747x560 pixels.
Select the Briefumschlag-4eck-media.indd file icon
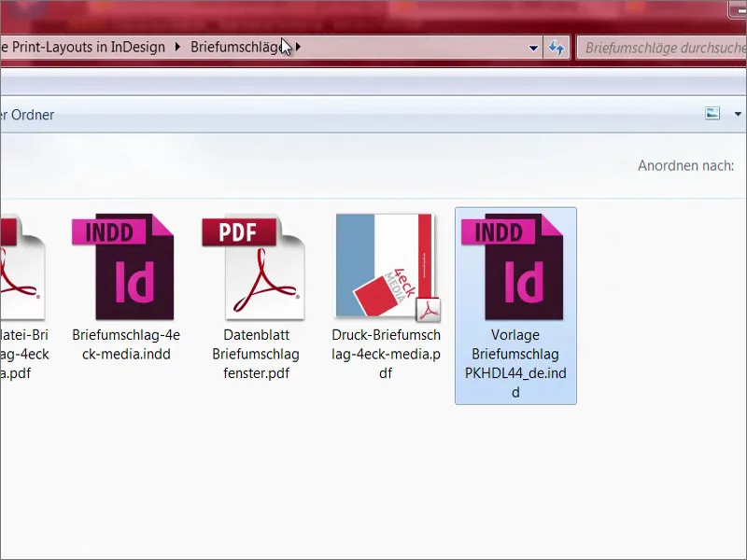click(123, 267)
